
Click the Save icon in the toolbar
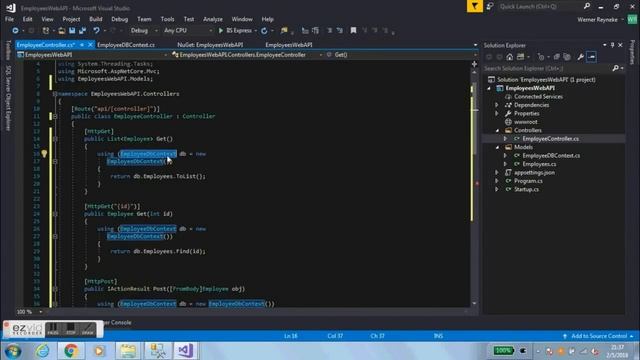72,31
